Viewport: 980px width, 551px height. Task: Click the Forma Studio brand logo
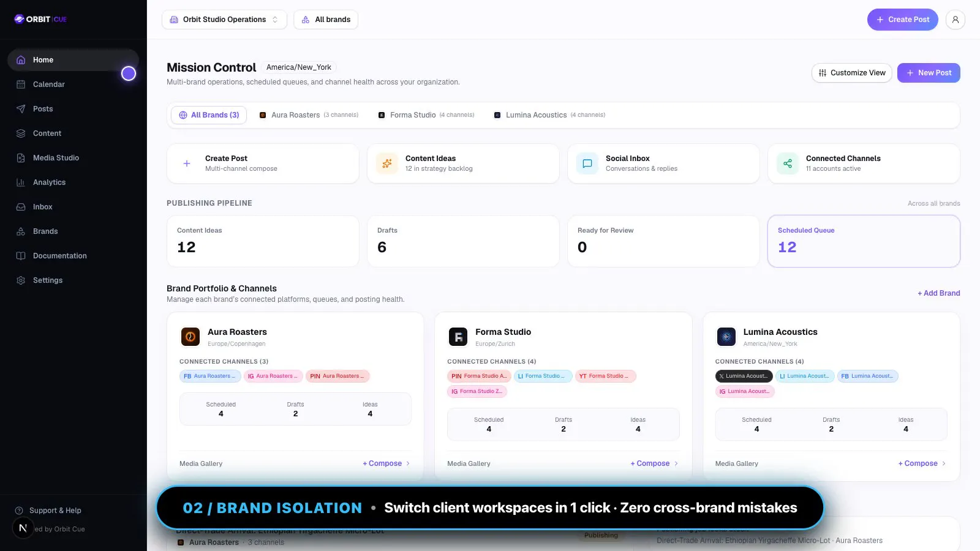point(458,337)
